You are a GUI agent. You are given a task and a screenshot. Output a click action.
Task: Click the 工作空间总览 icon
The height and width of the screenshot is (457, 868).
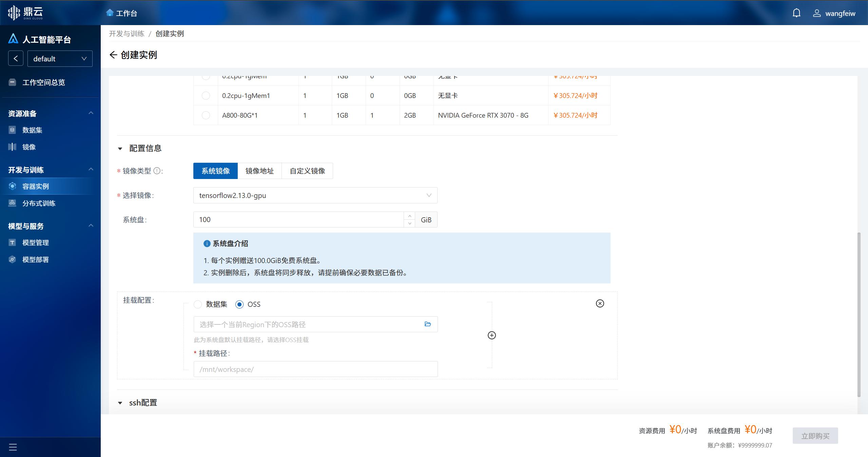tap(12, 82)
